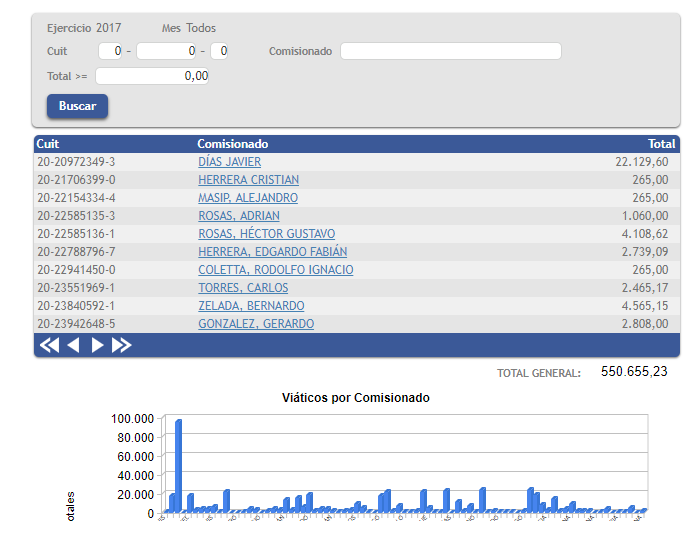Open GONZALEZ, GERARDO link
The image size is (688, 535).
pyautogui.click(x=256, y=324)
